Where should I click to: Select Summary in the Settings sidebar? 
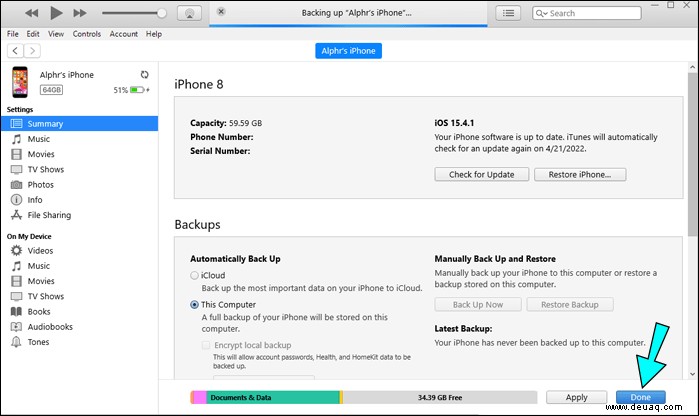pos(79,124)
